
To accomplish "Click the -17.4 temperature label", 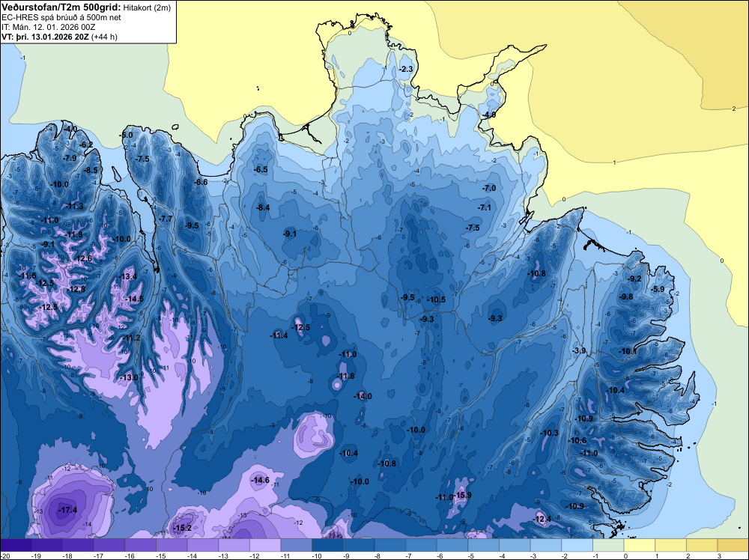I will pyautogui.click(x=67, y=510).
